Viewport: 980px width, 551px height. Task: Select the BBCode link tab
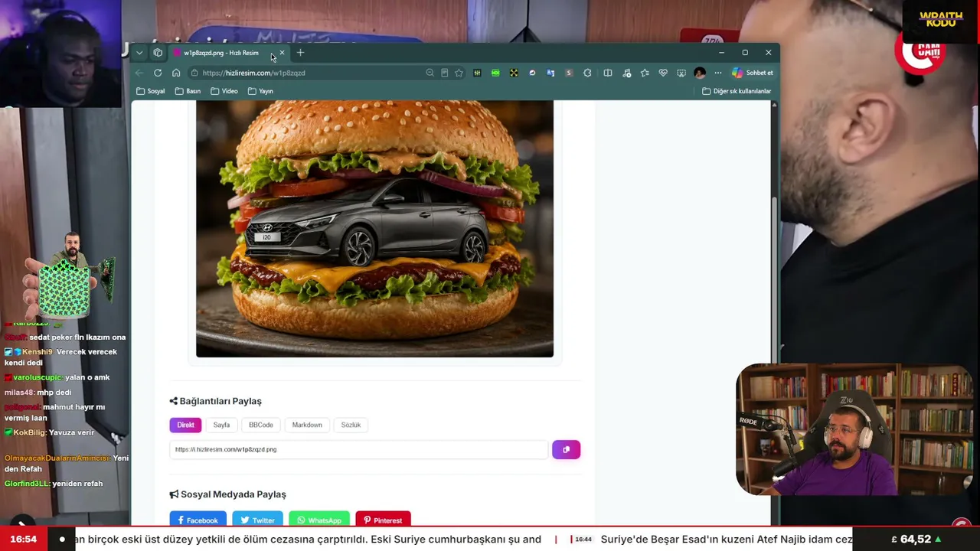click(x=260, y=425)
